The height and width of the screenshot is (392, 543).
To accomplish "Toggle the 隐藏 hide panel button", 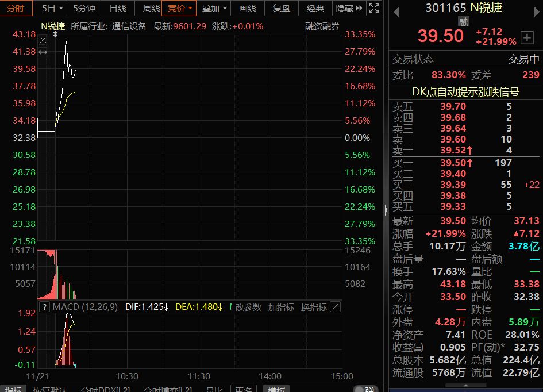I will [x=349, y=8].
